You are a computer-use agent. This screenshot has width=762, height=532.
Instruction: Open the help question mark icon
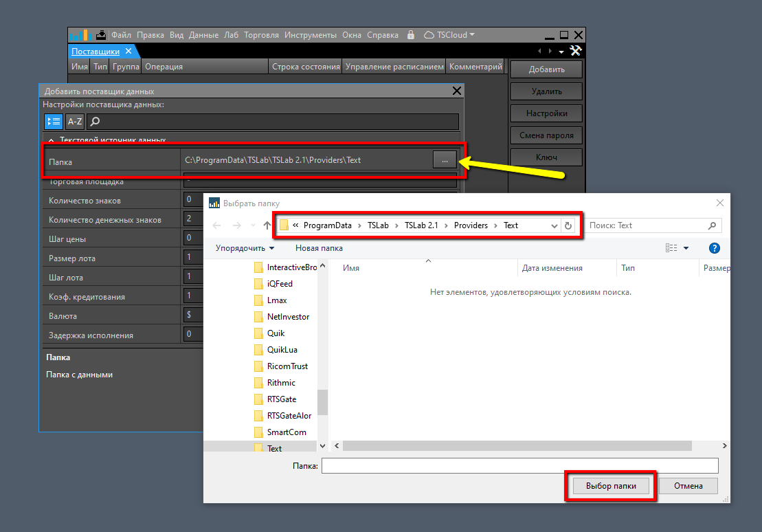714,248
